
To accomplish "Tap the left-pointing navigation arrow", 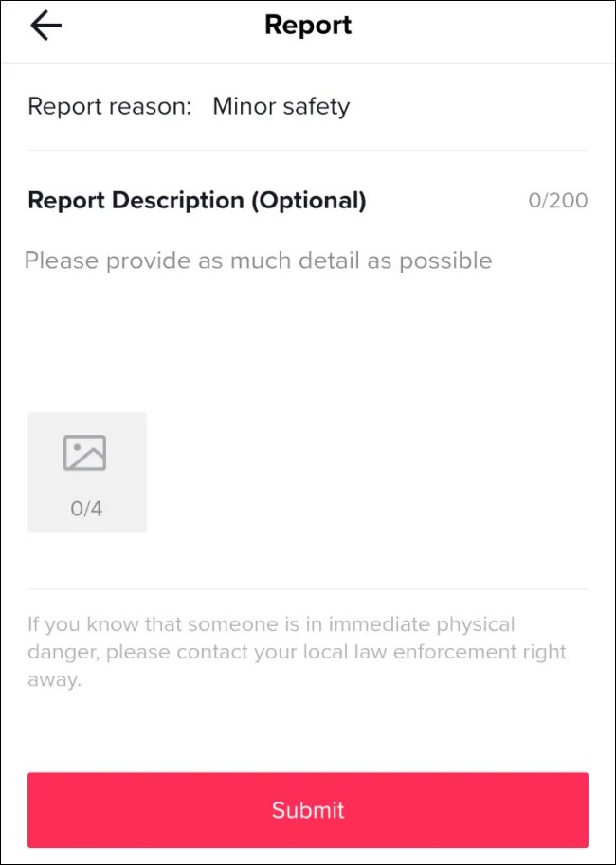I will pos(45,26).
